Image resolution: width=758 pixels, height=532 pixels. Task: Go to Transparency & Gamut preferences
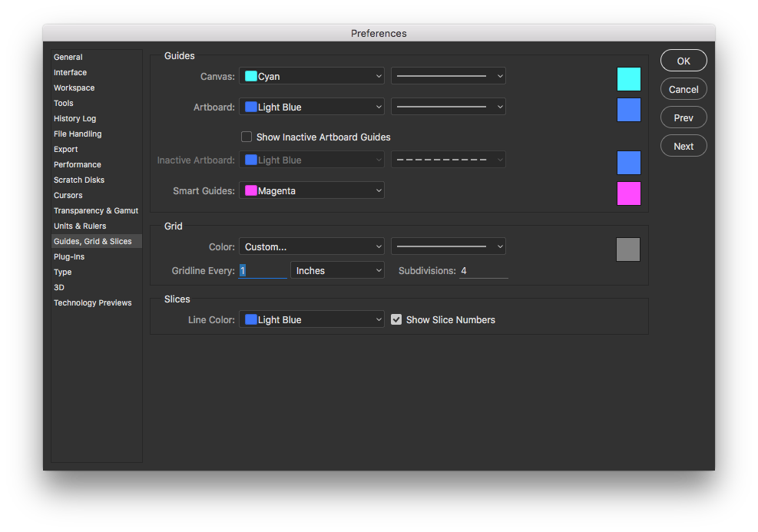(96, 210)
